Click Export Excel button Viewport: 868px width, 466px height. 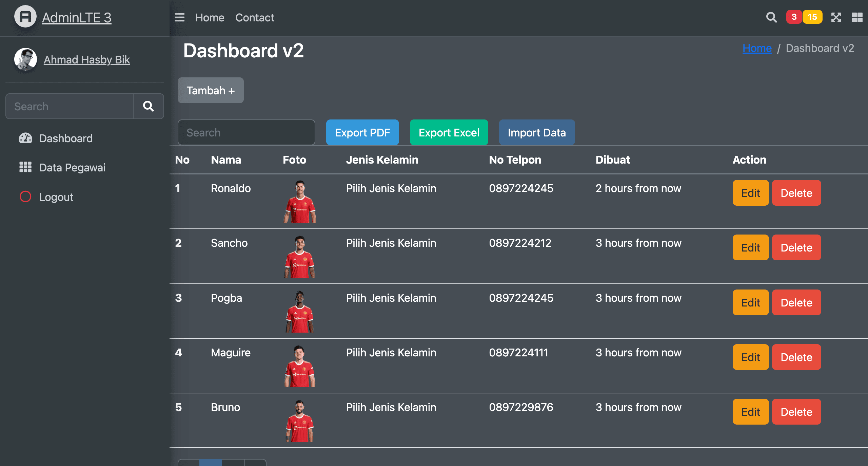coord(449,132)
